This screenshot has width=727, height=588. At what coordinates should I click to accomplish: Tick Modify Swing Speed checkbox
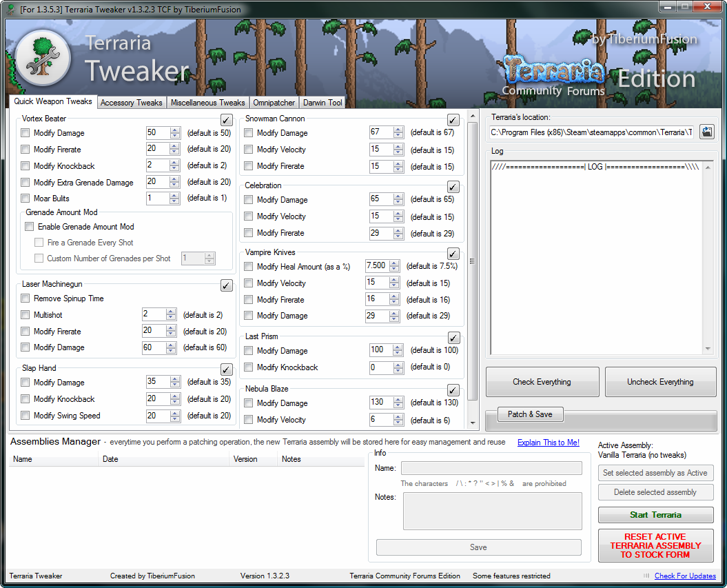(x=25, y=416)
